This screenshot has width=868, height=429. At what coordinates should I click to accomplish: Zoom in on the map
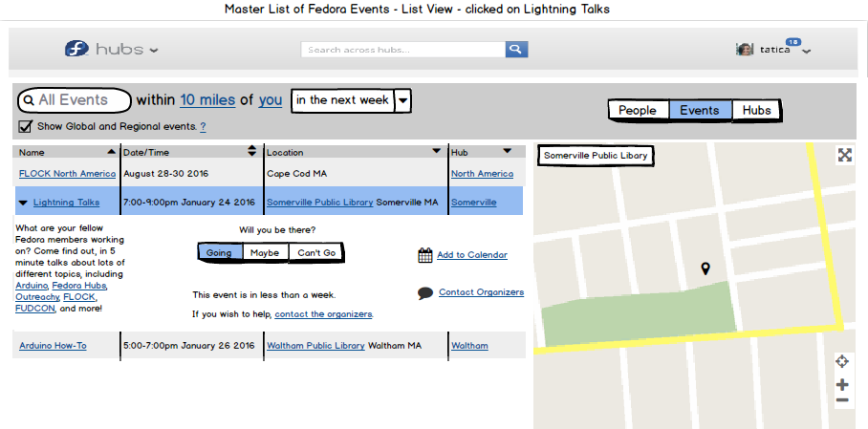coord(842,384)
